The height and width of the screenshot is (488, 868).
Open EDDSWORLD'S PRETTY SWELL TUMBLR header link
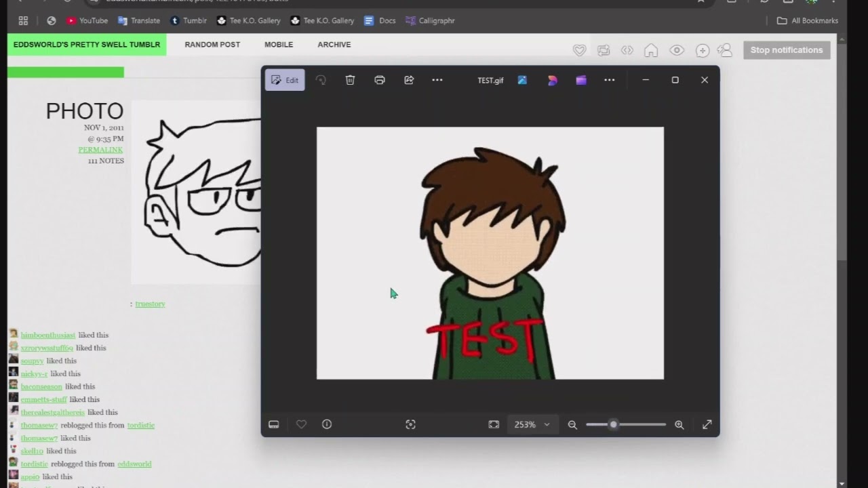pyautogui.click(x=87, y=45)
